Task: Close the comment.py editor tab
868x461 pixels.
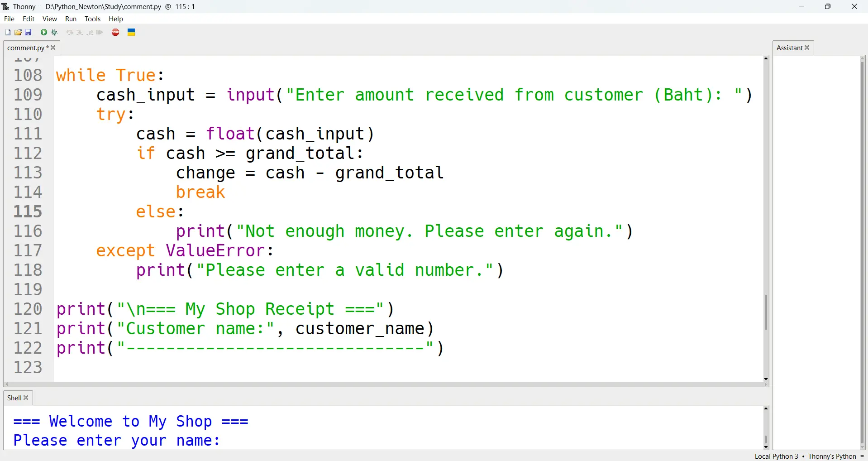Action: click(x=53, y=48)
